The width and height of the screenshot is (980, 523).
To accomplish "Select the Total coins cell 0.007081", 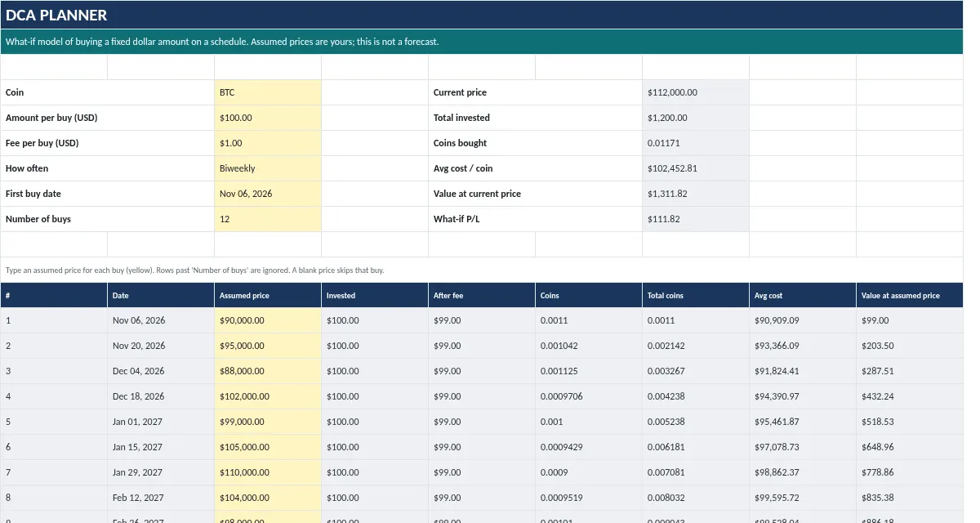I will coord(696,472).
